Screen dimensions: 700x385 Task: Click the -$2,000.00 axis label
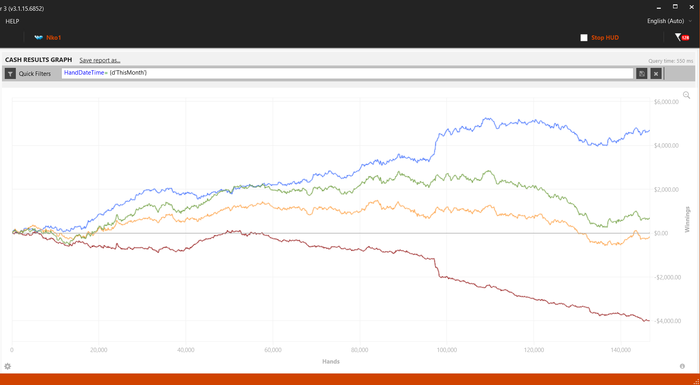click(666, 277)
